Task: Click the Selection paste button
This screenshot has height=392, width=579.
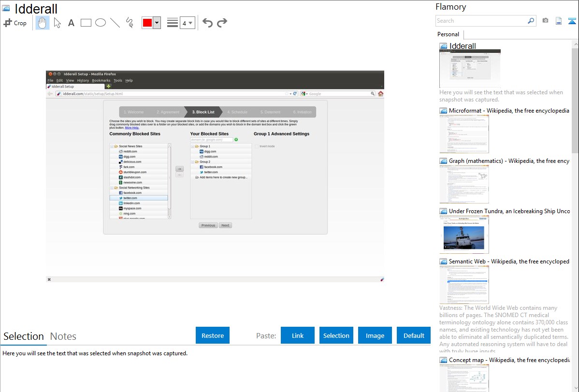Action: [336, 335]
